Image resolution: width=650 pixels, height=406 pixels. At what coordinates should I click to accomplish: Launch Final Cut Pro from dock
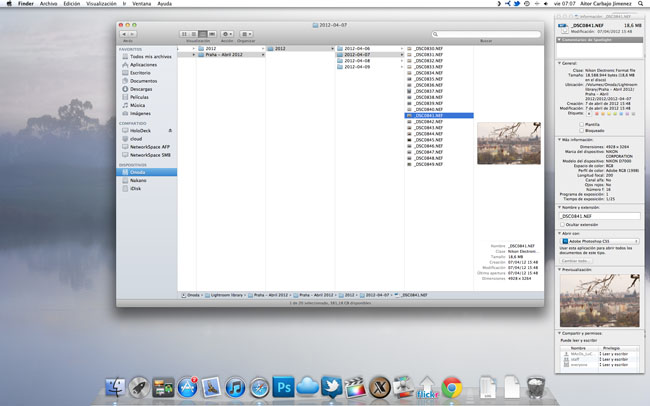[x=355, y=387]
